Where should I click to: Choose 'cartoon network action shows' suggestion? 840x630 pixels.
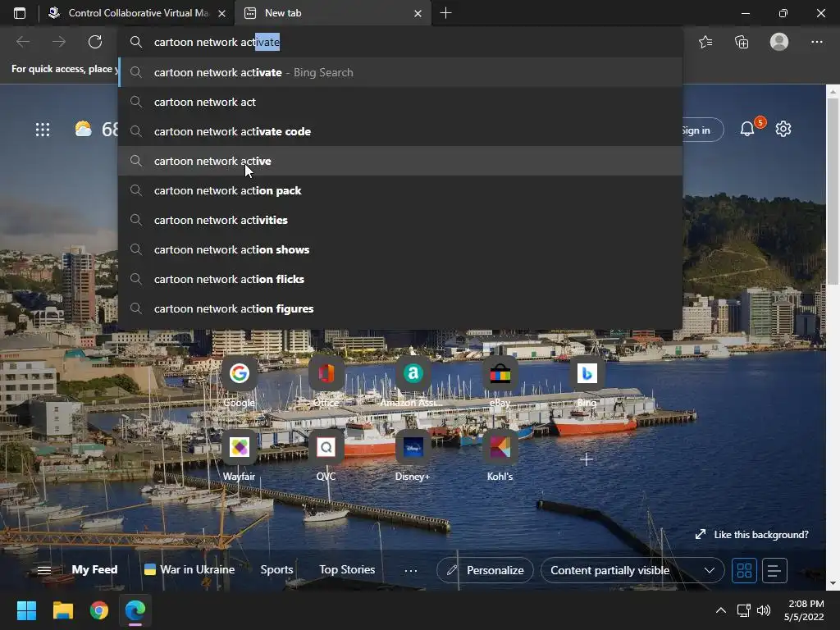point(400,249)
